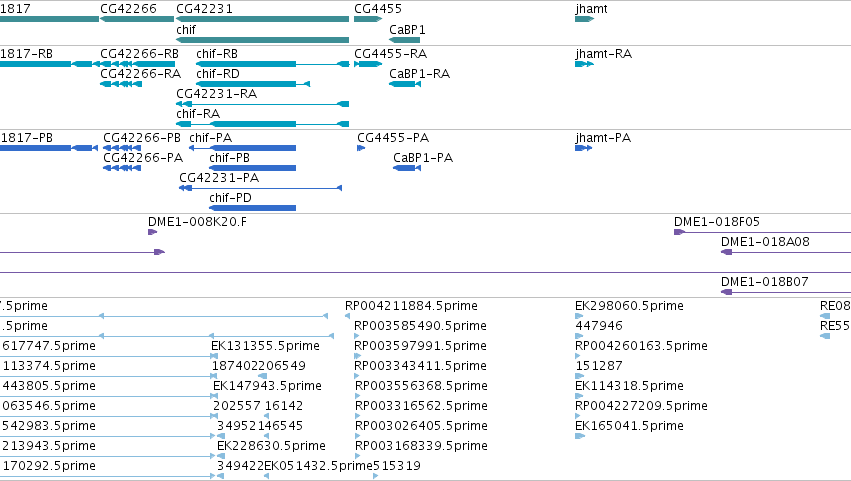The width and height of the screenshot is (851, 481).
Task: Open the CG42231-PA protein label
Action: pos(219,178)
